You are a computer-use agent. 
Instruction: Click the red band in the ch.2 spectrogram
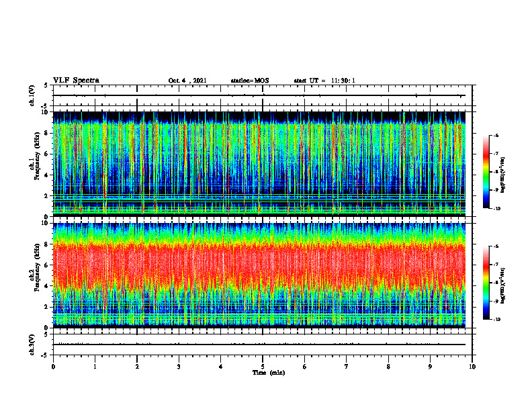[259, 266]
